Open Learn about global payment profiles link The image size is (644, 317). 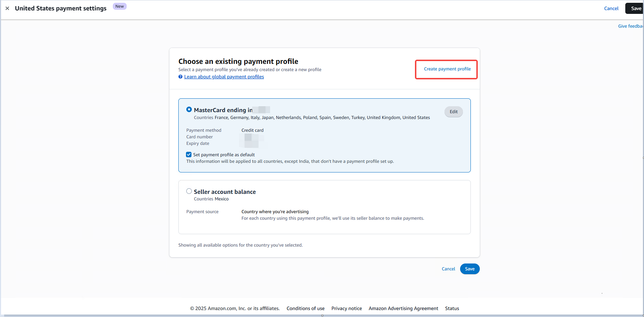224,77
